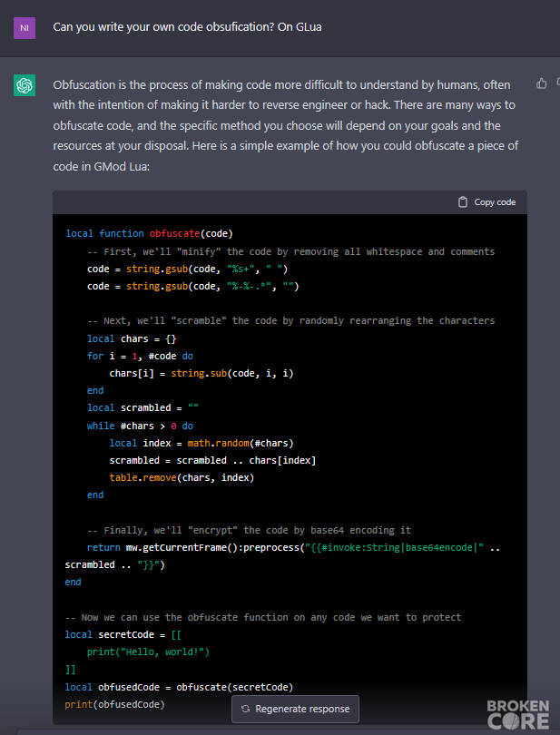The image size is (560, 735).
Task: Click the line 'local secretCode = [['
Action: (x=123, y=634)
